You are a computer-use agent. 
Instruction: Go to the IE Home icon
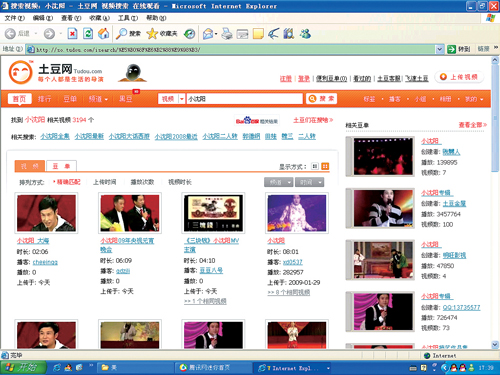click(x=103, y=33)
